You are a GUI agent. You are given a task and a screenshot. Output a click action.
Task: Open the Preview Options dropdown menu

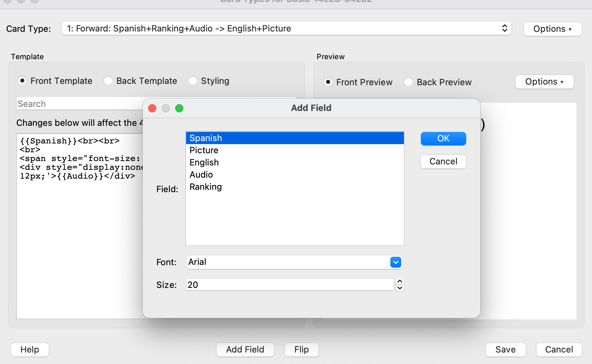(544, 82)
